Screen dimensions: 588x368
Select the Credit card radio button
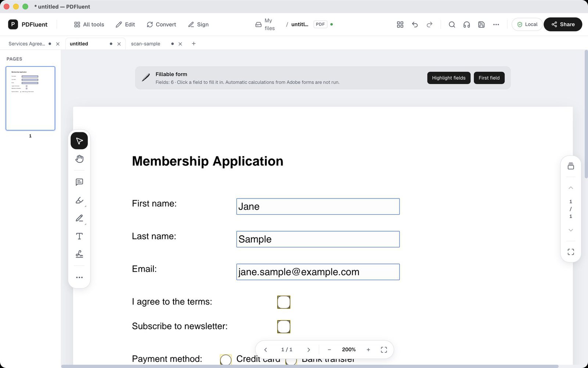tap(226, 360)
